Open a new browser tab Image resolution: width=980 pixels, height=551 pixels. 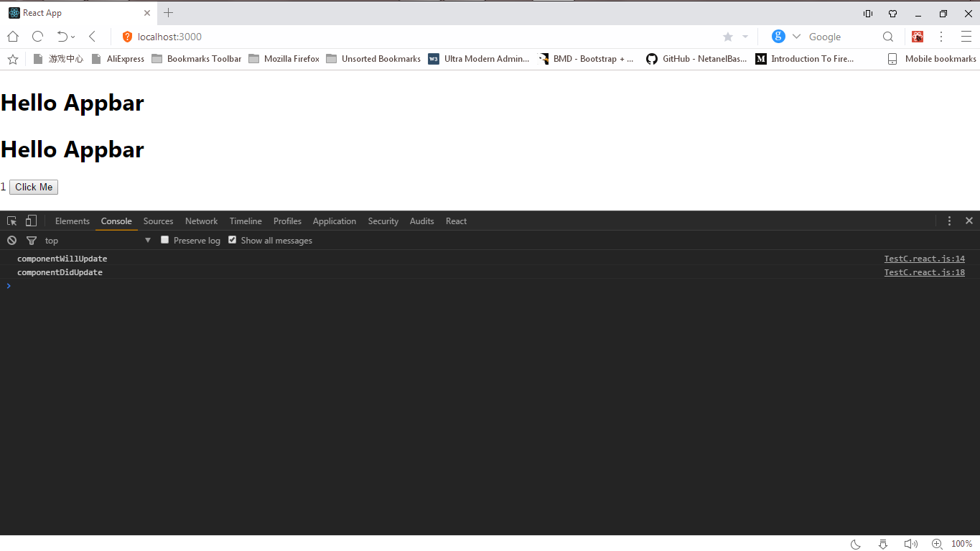click(x=169, y=12)
